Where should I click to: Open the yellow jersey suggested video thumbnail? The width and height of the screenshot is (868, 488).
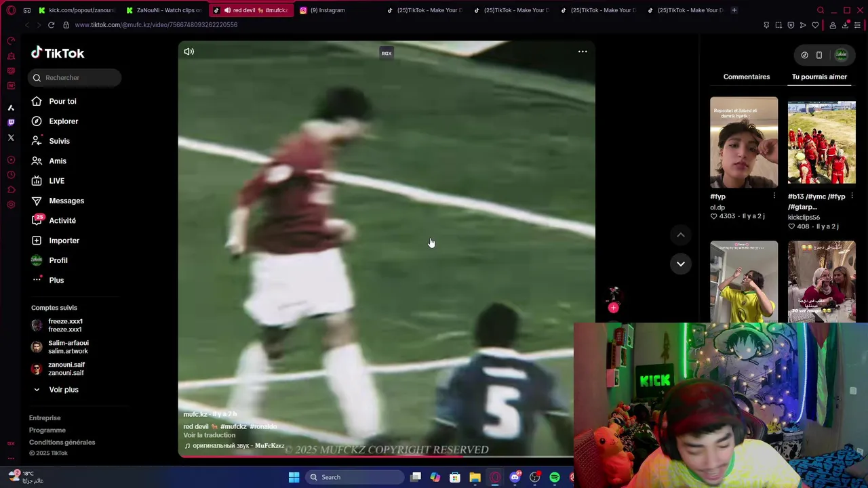pyautogui.click(x=744, y=281)
